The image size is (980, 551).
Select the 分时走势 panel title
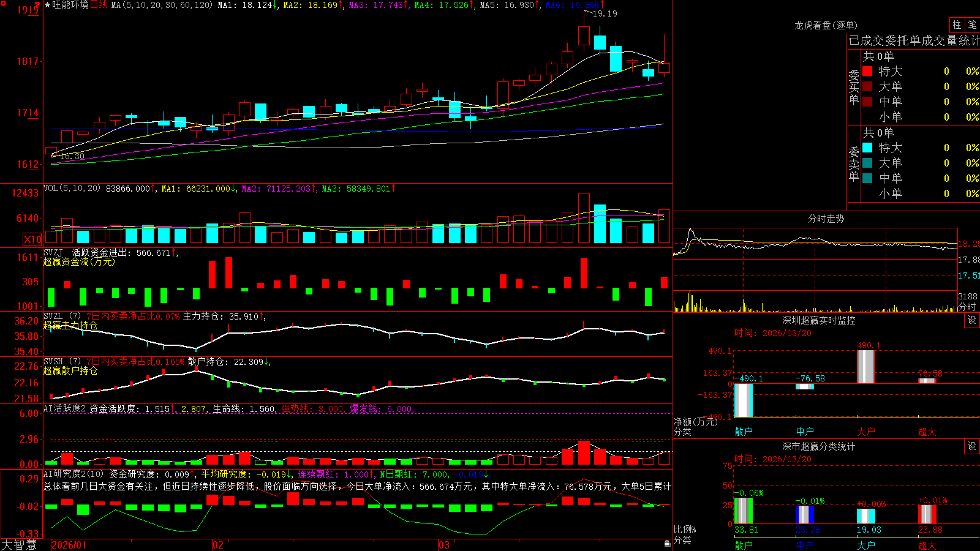click(826, 219)
